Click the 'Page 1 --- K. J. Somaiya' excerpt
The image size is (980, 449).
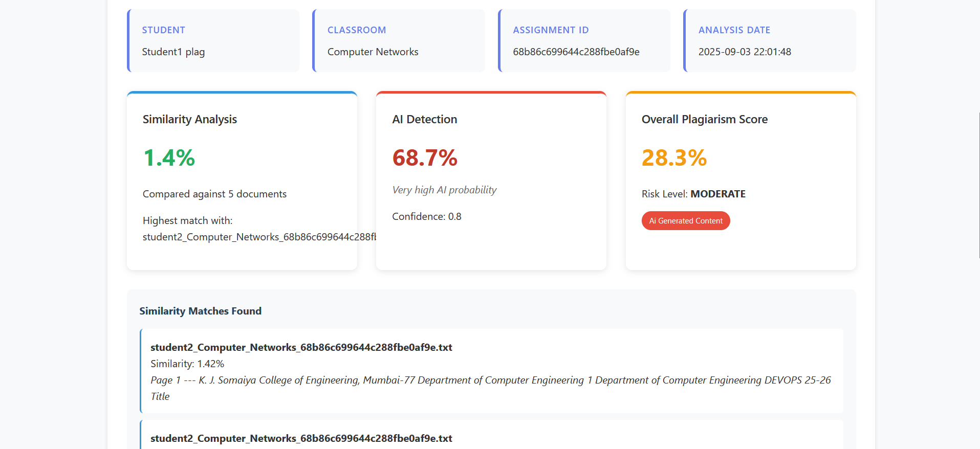click(491, 388)
